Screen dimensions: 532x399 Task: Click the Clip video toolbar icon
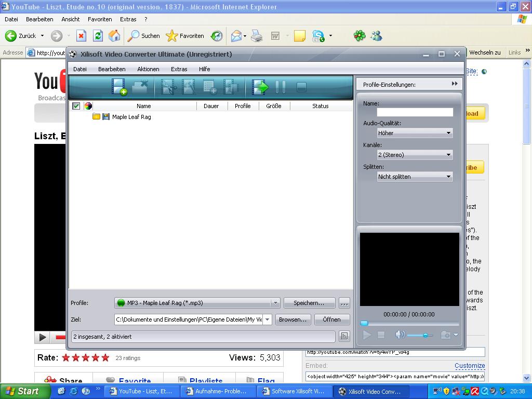click(x=168, y=87)
